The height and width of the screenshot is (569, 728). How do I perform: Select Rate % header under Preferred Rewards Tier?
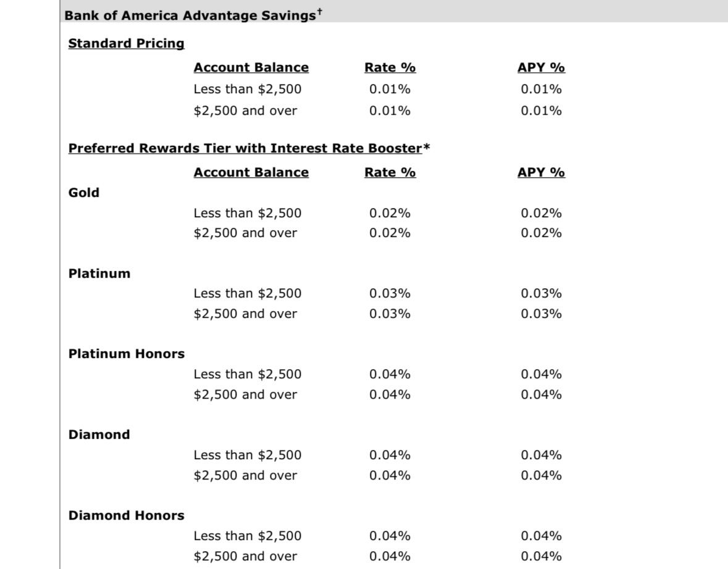(x=390, y=172)
